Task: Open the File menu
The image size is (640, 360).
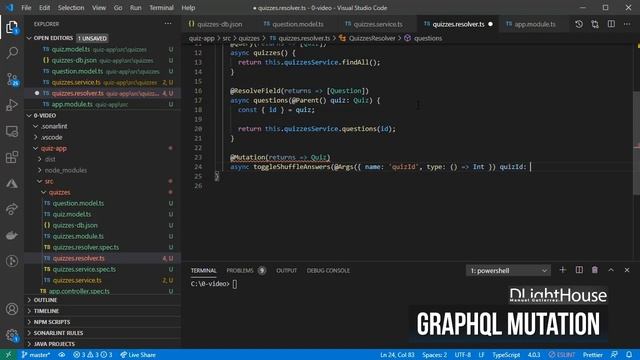Action: (x=26, y=8)
